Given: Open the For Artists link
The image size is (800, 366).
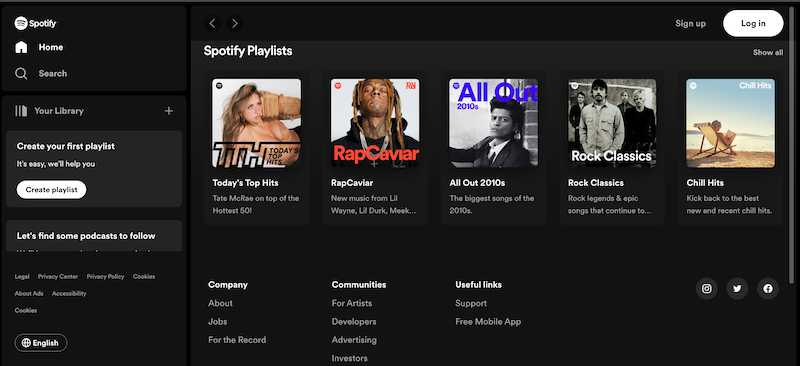Looking at the screenshot, I should tap(352, 303).
